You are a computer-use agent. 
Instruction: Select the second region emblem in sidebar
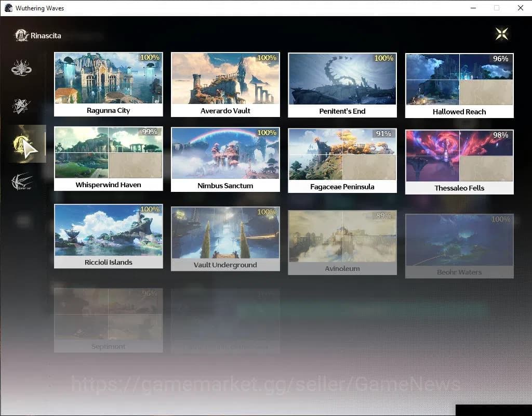coord(21,106)
